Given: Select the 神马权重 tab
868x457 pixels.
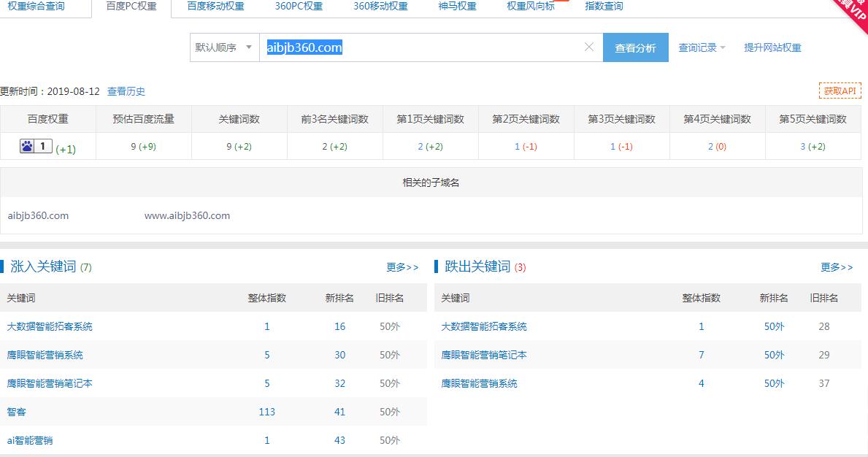Looking at the screenshot, I should coord(457,6).
